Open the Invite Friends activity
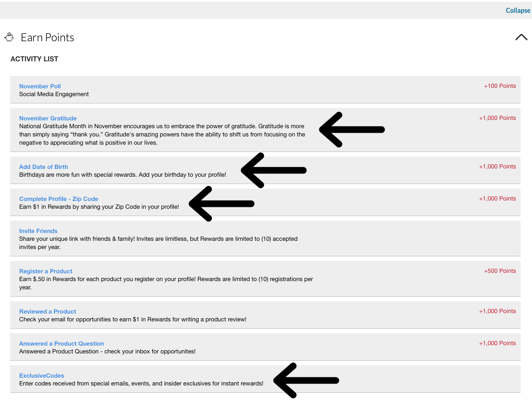 click(38, 231)
